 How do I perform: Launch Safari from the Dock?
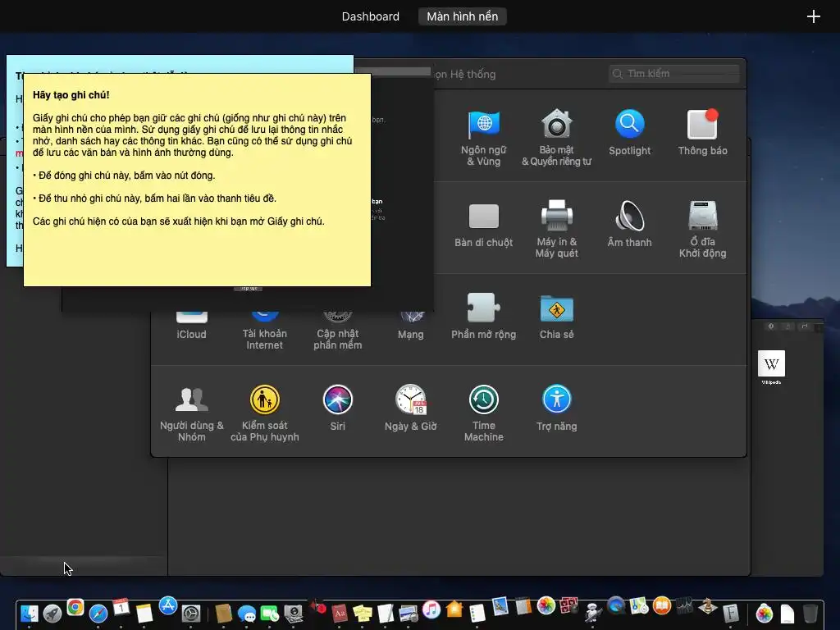point(98,612)
